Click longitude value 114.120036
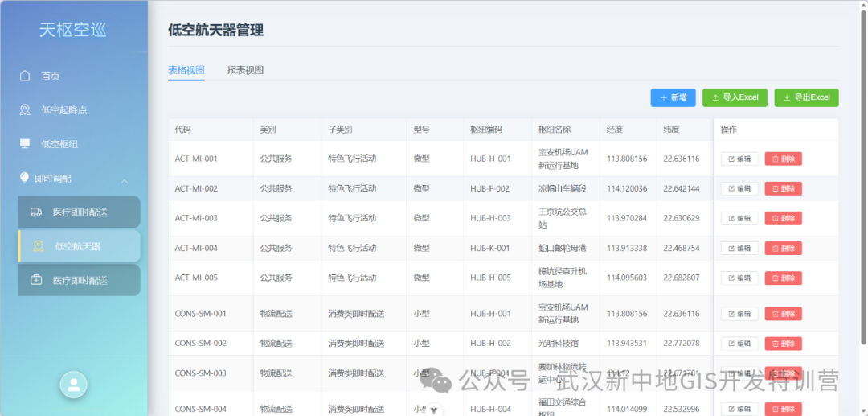 click(x=627, y=188)
